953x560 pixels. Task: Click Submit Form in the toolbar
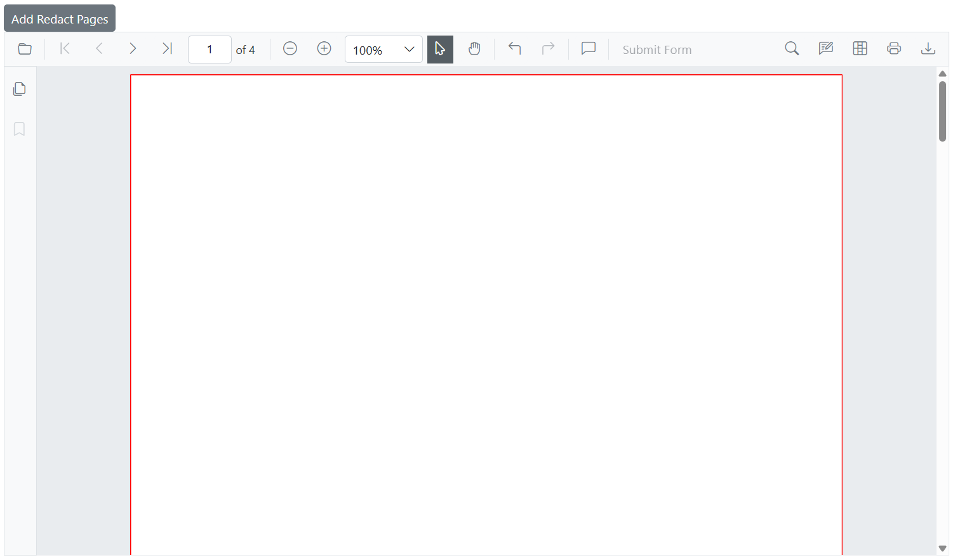pos(657,49)
